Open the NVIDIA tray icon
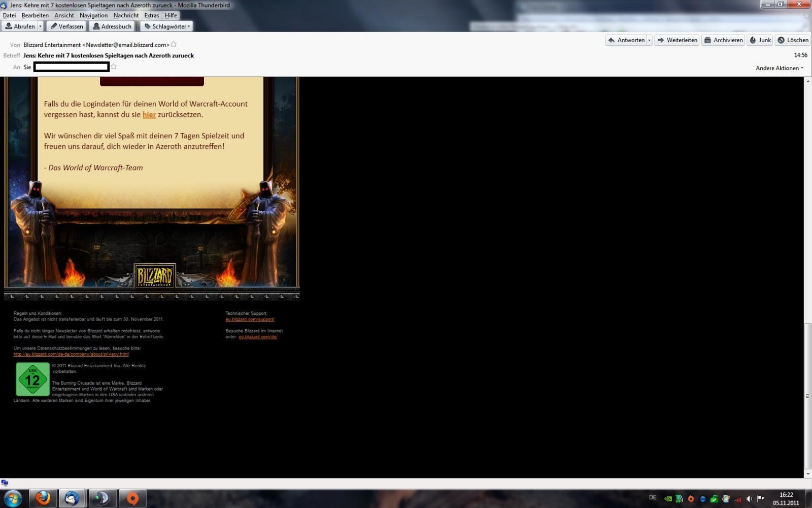Image resolution: width=812 pixels, height=508 pixels. [x=668, y=499]
